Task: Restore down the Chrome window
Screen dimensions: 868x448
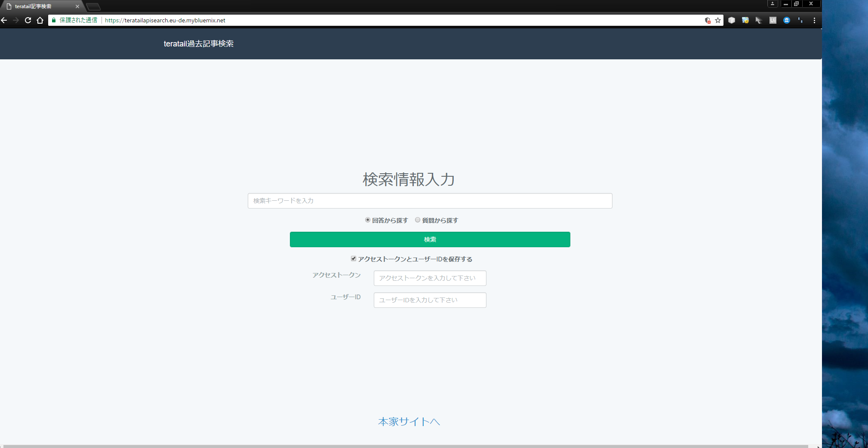Action: point(796,3)
